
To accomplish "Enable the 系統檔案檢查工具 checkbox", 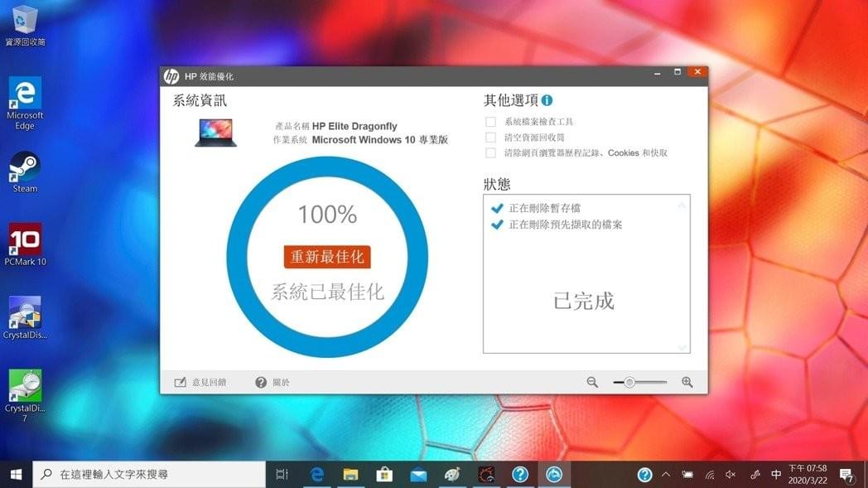I will tap(490, 122).
